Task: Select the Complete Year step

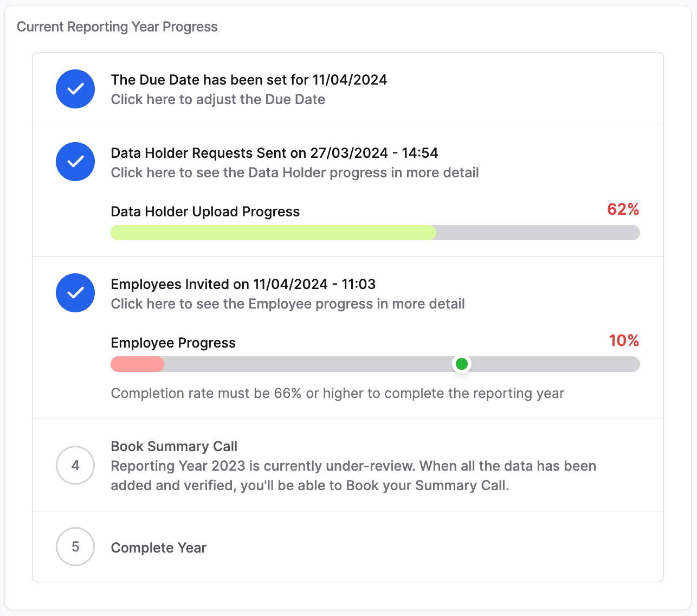Action: 158,548
